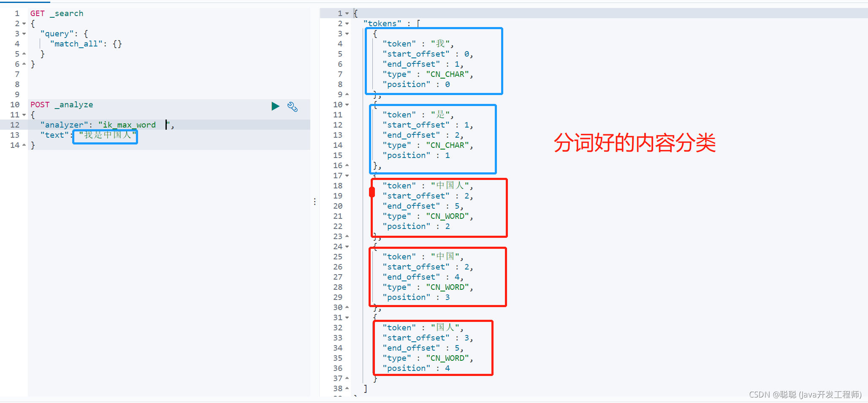This screenshot has width=868, height=403.
Task: Click the token value "国人" on line 32
Action: [445, 328]
